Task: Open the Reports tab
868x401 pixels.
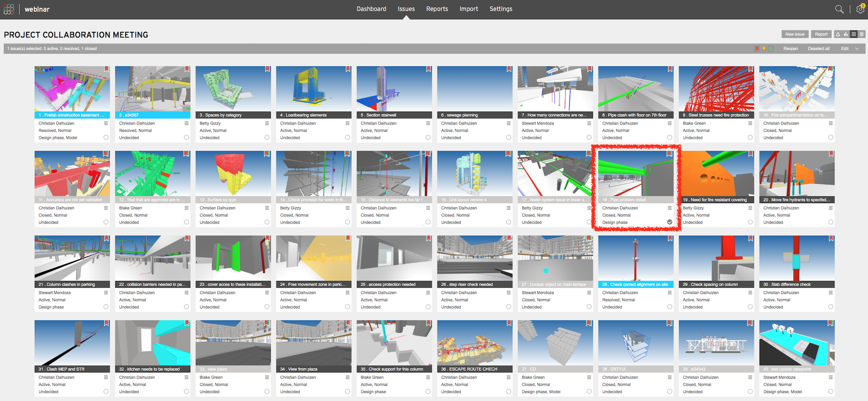Action: tap(437, 9)
